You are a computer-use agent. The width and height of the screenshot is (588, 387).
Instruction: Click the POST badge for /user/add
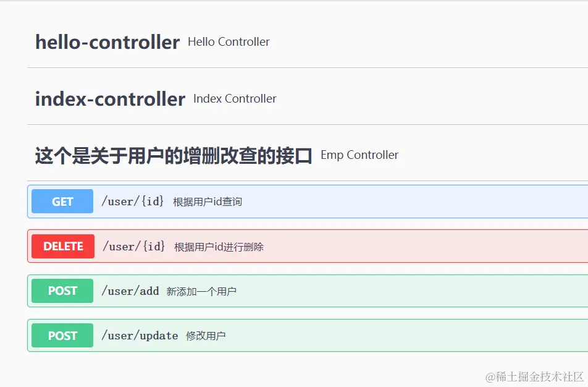click(x=62, y=291)
